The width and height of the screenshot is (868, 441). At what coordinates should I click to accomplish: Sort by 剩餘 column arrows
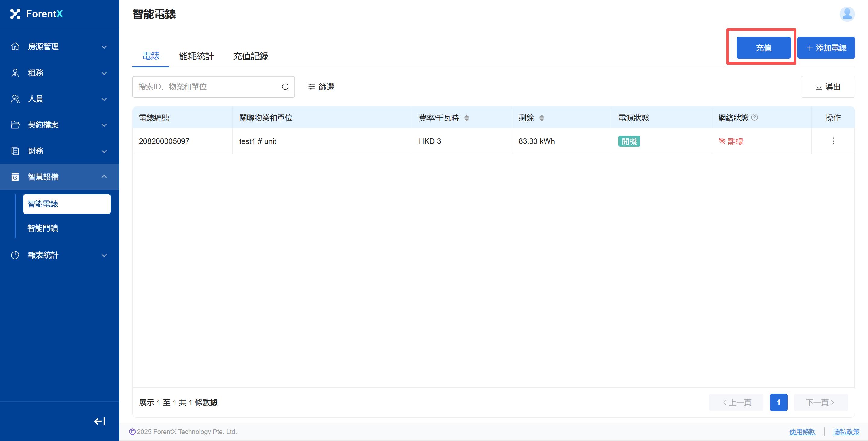[542, 118]
